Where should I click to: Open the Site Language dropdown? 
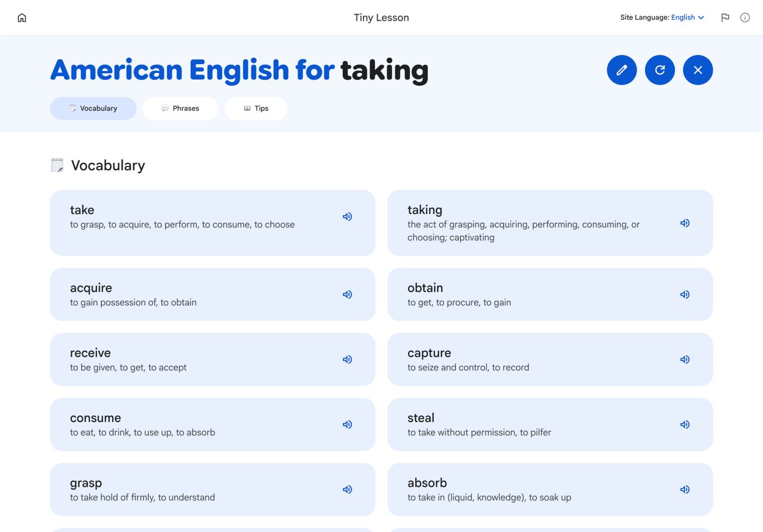pyautogui.click(x=688, y=17)
